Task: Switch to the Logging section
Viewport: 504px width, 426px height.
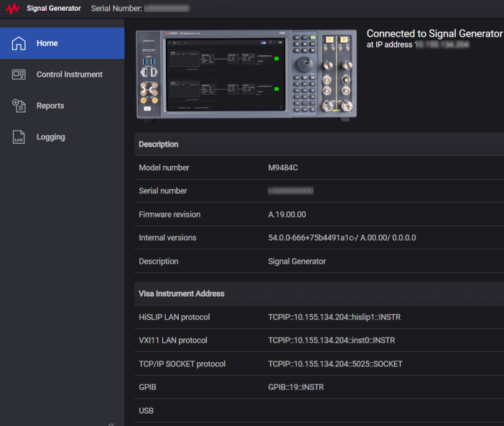Action: [62, 137]
